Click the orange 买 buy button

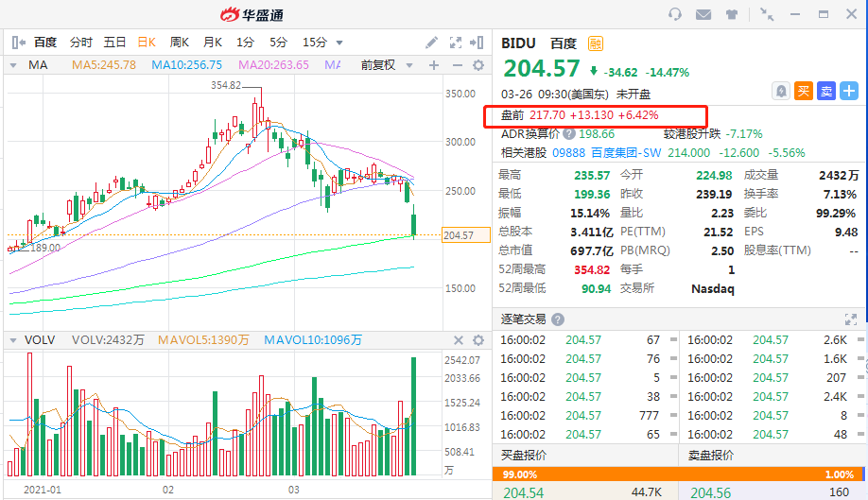click(804, 92)
